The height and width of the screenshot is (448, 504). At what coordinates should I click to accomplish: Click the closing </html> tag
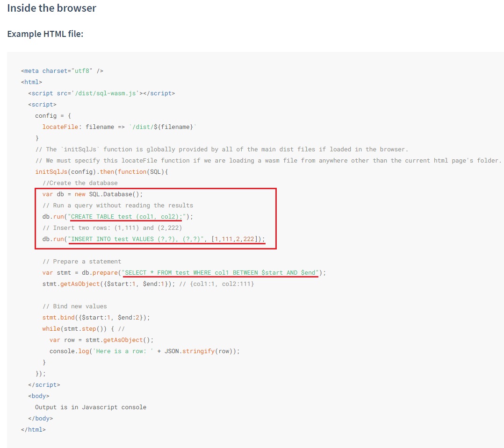click(34, 430)
